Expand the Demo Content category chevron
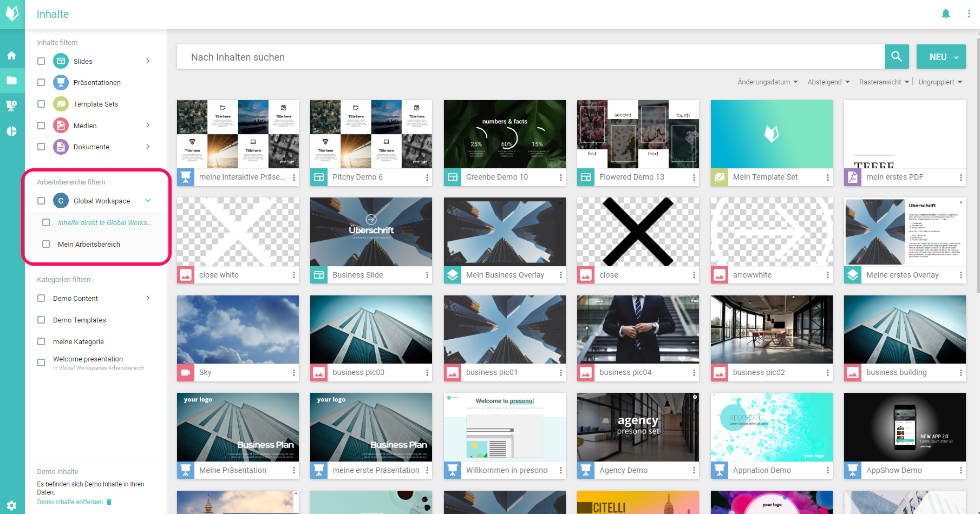 click(148, 298)
